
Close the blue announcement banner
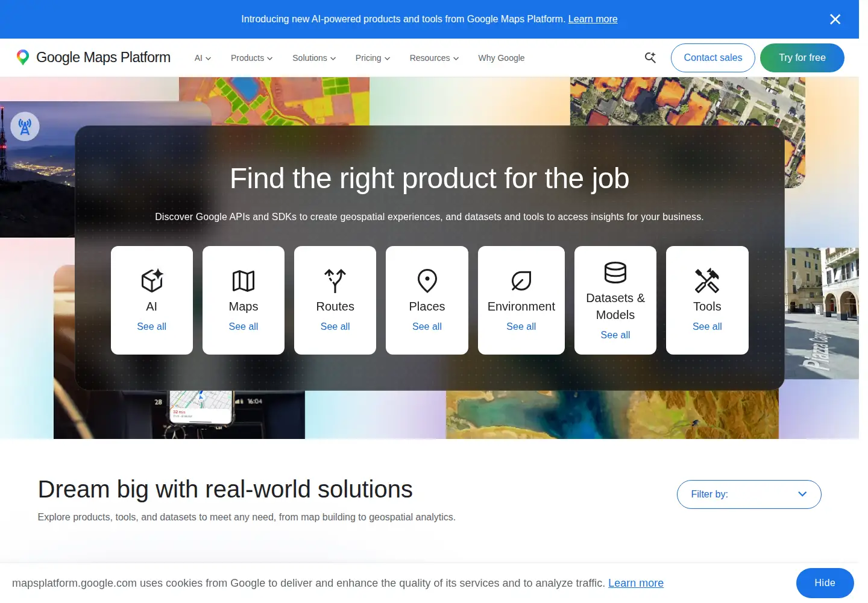click(835, 19)
